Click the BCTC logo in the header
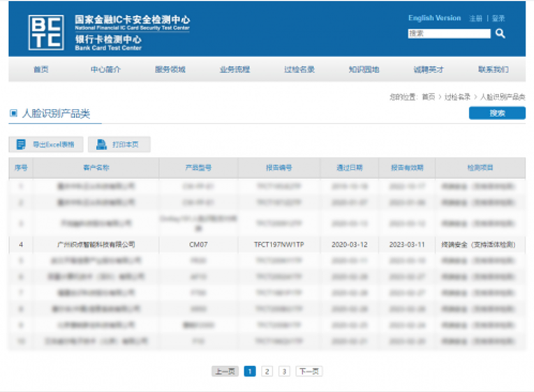This screenshot has width=534, height=392. tap(45, 32)
